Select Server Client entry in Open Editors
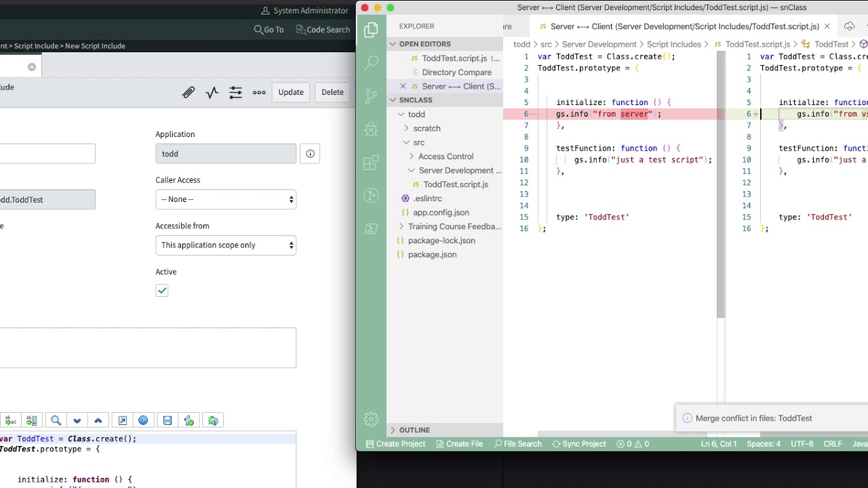 [445, 87]
